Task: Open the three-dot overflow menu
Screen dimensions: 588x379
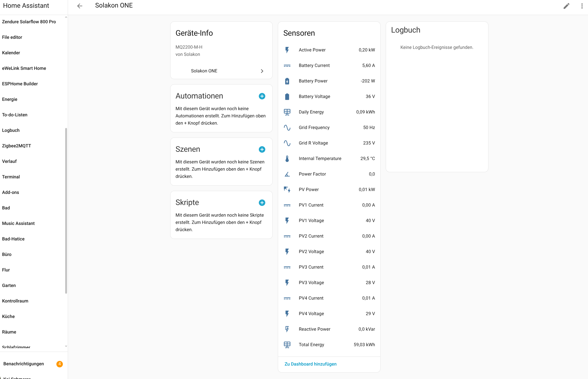Action: (582, 6)
